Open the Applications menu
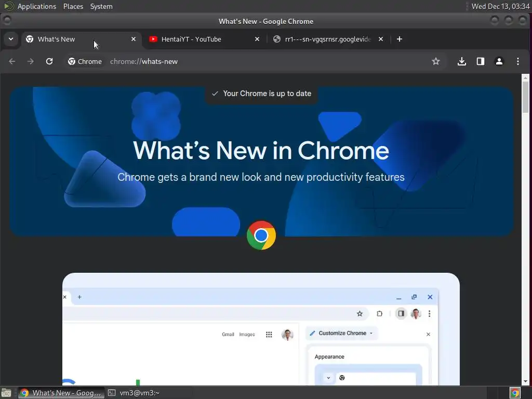532x399 pixels. point(37,6)
